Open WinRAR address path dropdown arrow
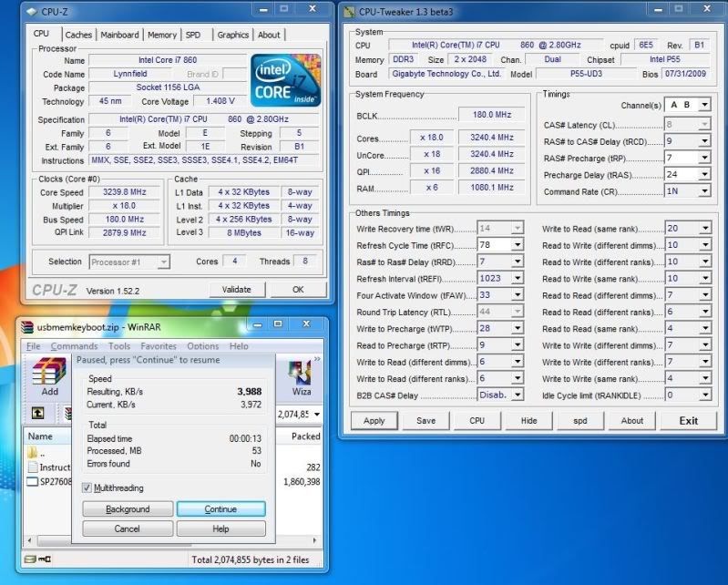Screen dimensions: 728x585 click(x=317, y=414)
